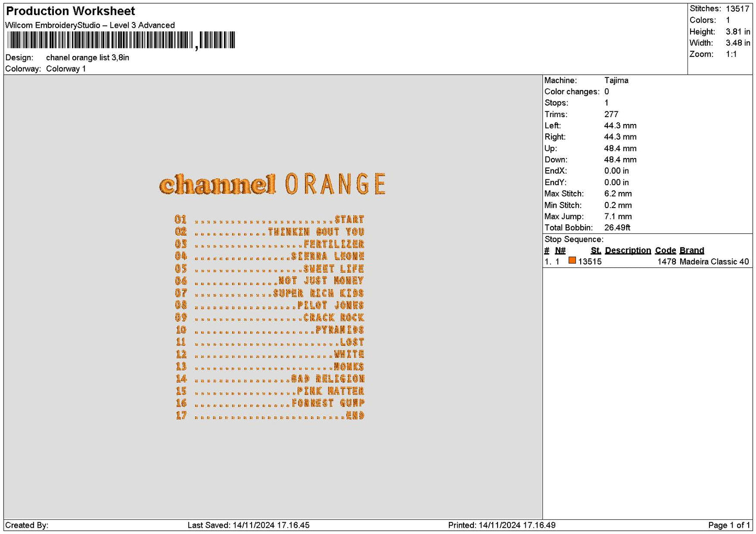Click the Color changes value 0
Image resolution: width=756 pixels, height=534 pixels.
click(607, 92)
